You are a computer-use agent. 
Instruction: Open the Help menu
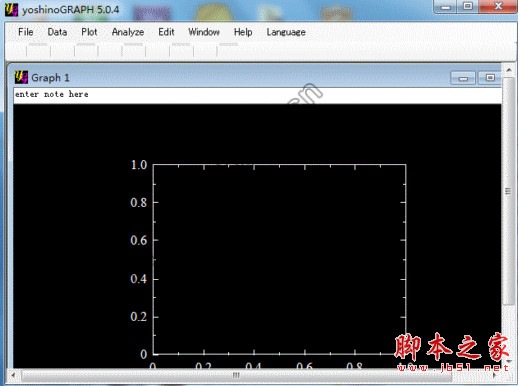click(243, 32)
